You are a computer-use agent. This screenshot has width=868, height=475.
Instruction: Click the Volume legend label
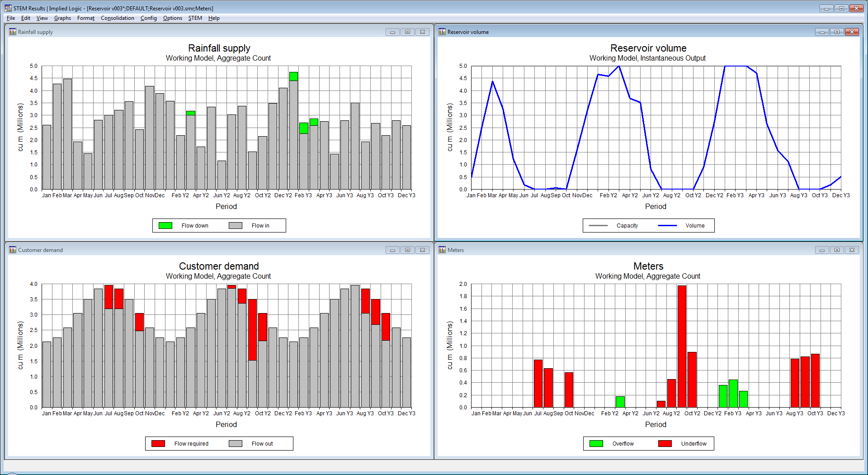point(695,226)
